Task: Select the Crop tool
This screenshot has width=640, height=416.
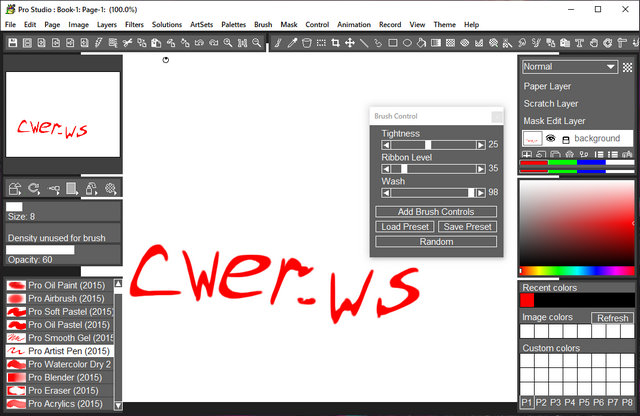Action: click(x=335, y=43)
